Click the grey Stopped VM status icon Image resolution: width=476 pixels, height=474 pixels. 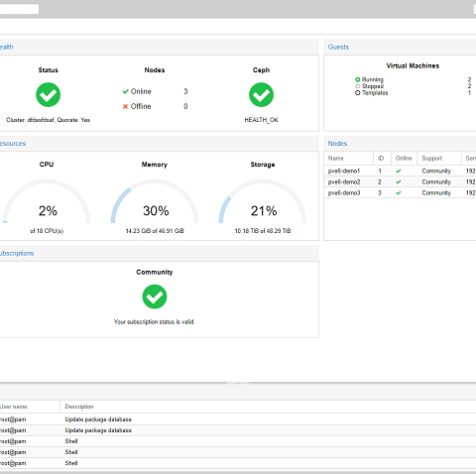[x=357, y=86]
